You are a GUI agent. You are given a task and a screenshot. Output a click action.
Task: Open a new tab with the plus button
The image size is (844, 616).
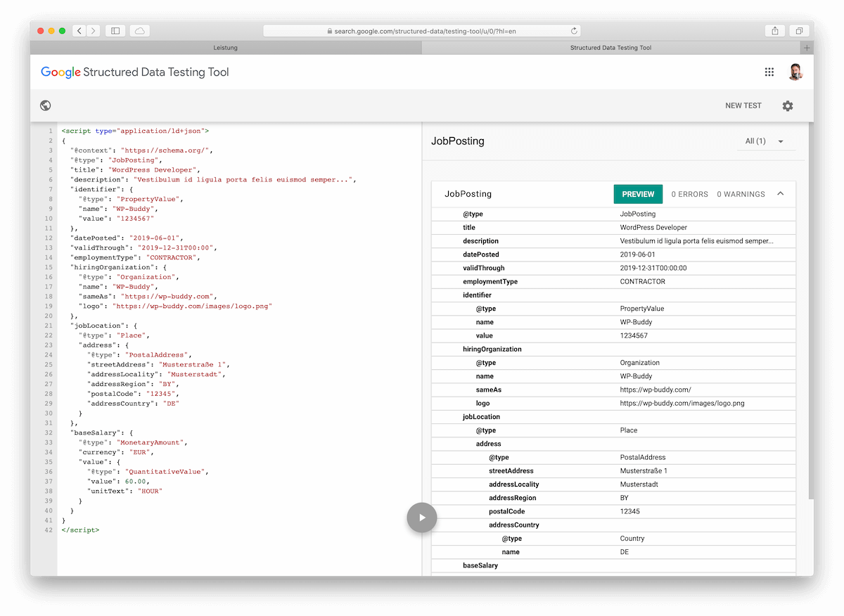click(807, 48)
